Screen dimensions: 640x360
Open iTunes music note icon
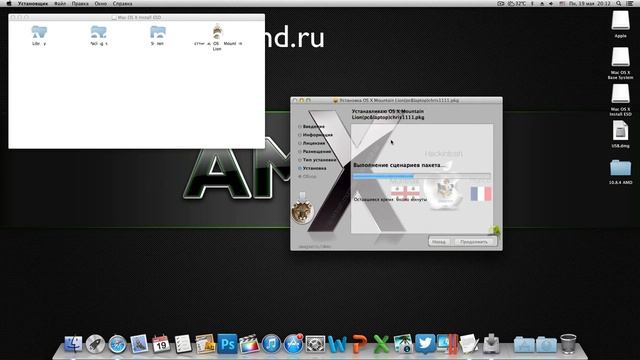click(x=271, y=344)
